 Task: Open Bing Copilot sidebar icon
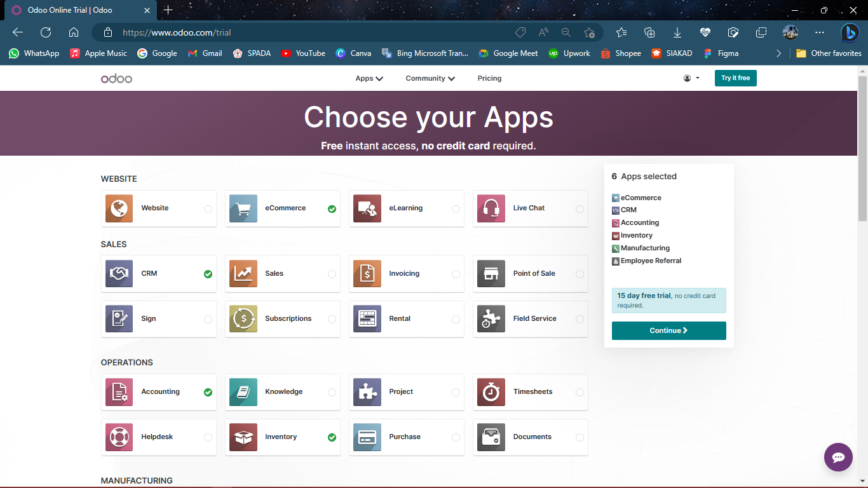[850, 32]
